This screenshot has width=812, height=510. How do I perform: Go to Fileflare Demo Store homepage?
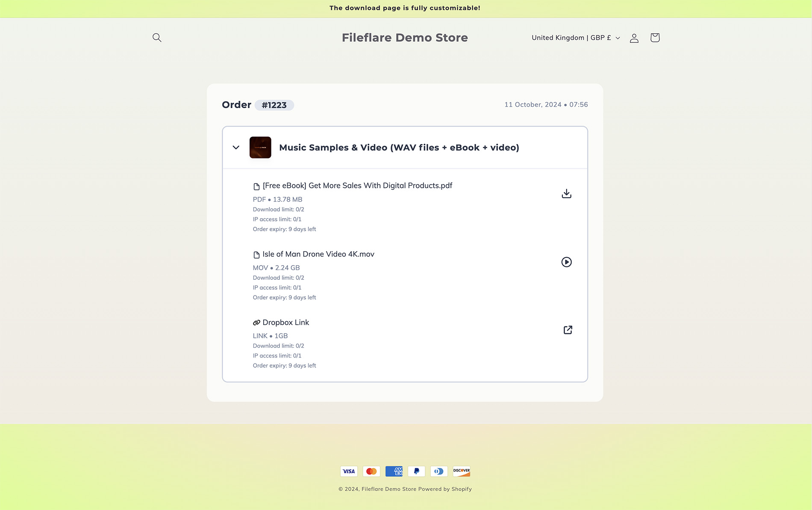(405, 38)
